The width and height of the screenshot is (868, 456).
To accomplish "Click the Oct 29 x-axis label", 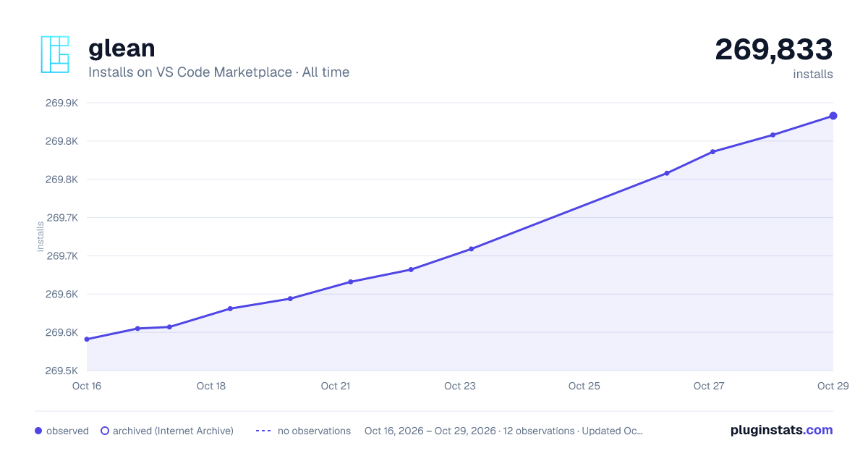I will point(833,386).
